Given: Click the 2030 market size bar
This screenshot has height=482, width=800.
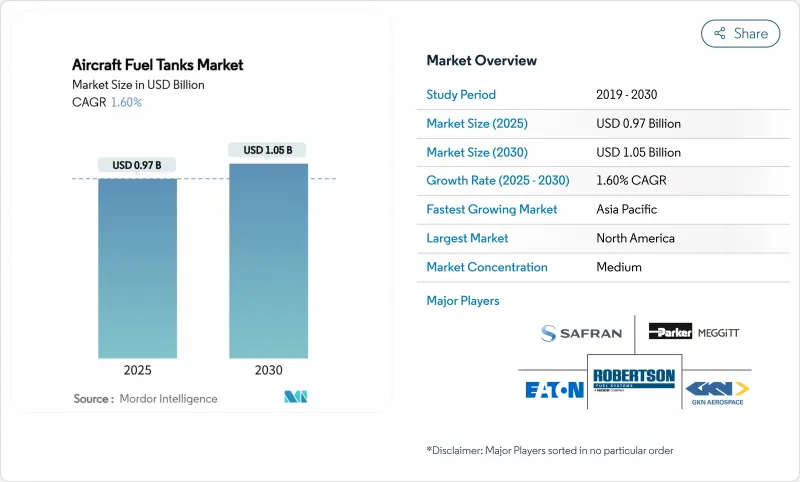Looking at the screenshot, I should pos(268,260).
